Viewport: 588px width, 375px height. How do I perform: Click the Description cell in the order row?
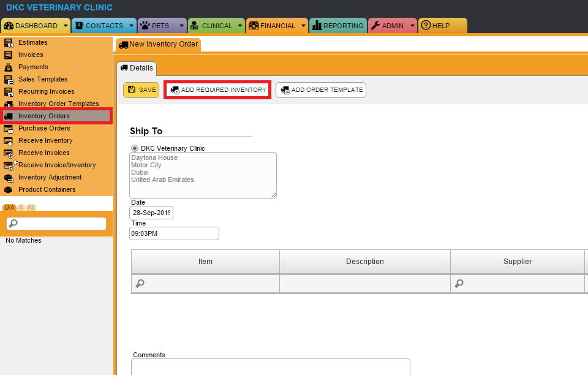pyautogui.click(x=365, y=284)
